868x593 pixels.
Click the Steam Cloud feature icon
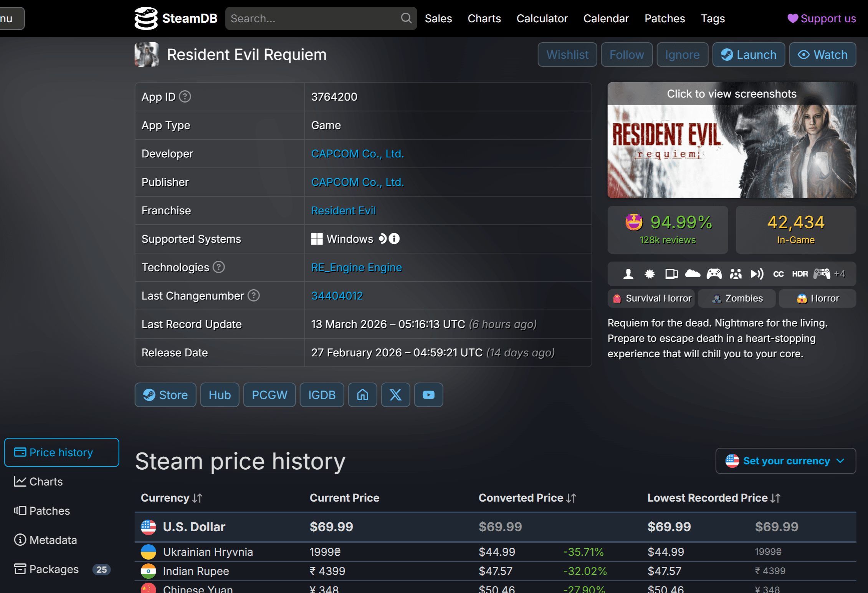click(693, 274)
